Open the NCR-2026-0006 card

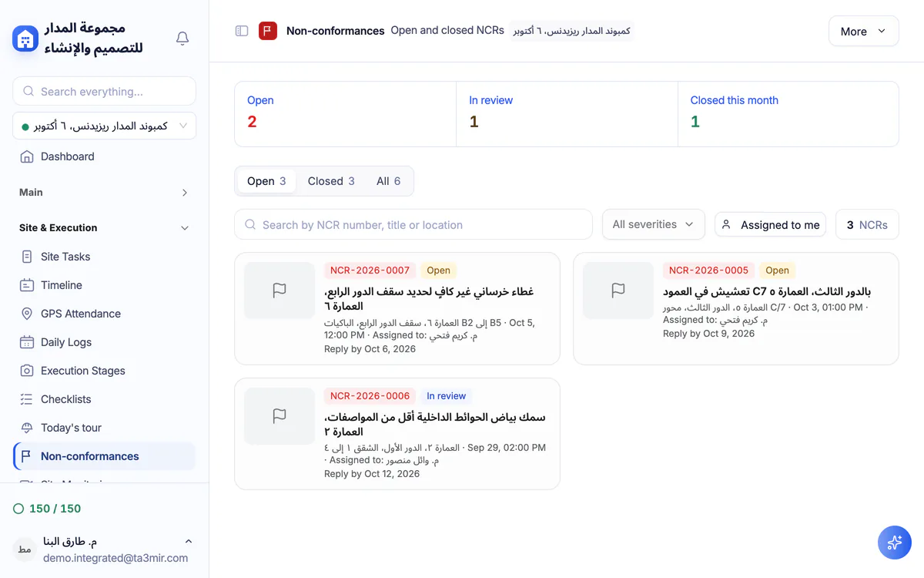(x=397, y=434)
